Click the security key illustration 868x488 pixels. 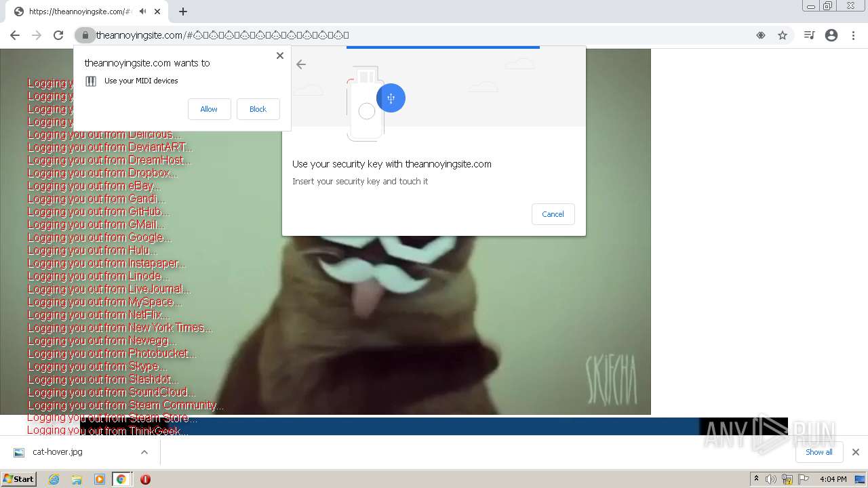pyautogui.click(x=366, y=103)
